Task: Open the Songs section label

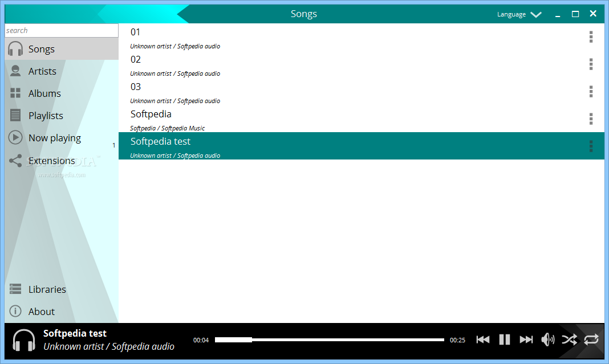Action: click(x=42, y=50)
